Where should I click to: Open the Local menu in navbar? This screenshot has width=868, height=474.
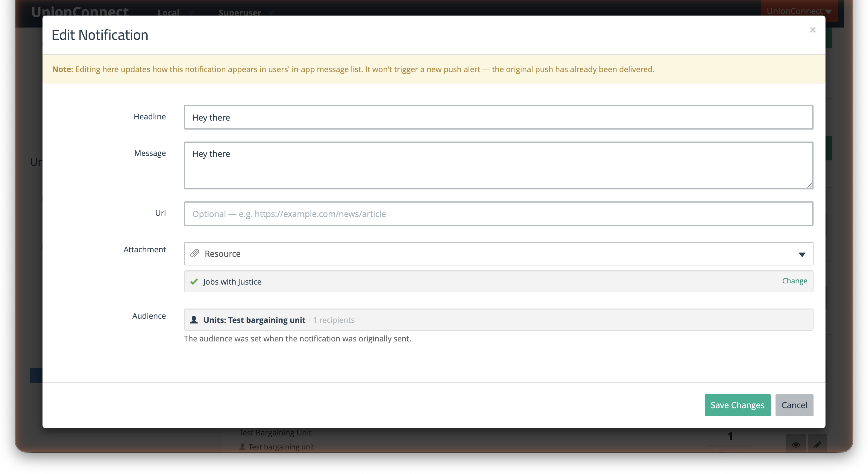click(176, 13)
